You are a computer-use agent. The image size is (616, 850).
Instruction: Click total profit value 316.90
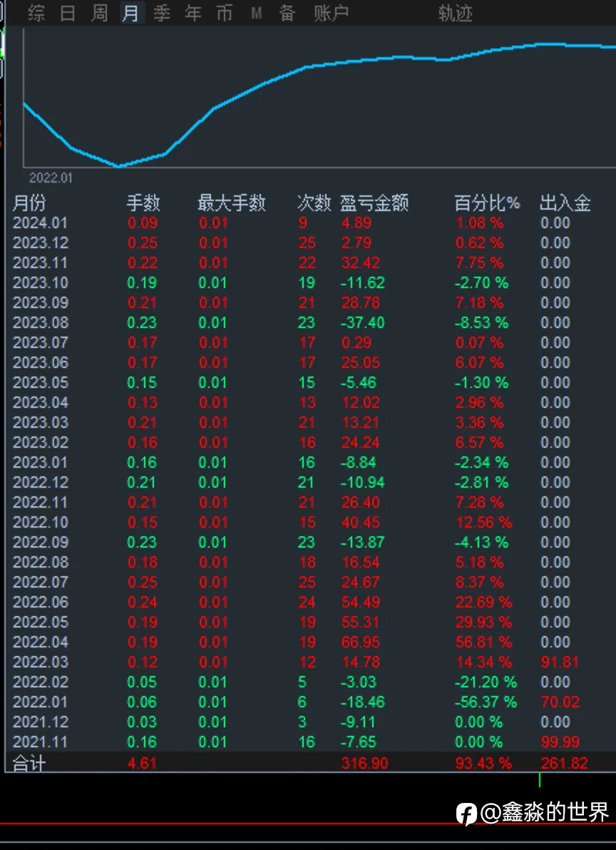point(364,763)
